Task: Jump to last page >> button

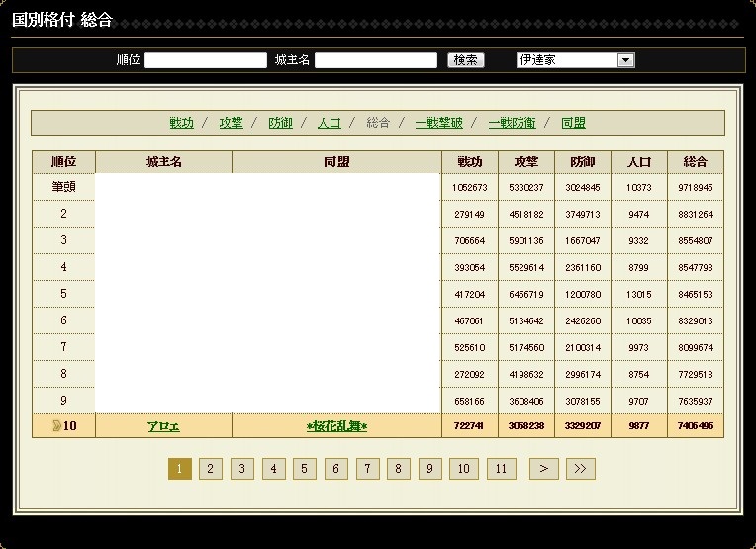Action: 581,469
